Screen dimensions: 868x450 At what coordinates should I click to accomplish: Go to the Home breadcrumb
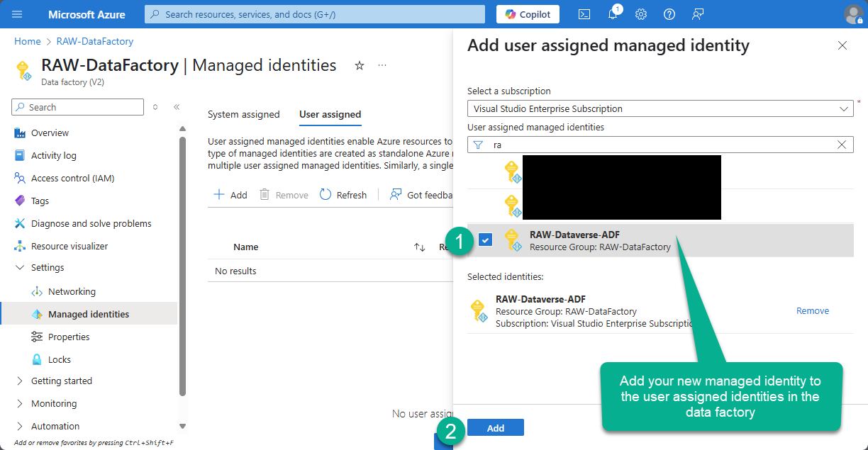[x=28, y=41]
